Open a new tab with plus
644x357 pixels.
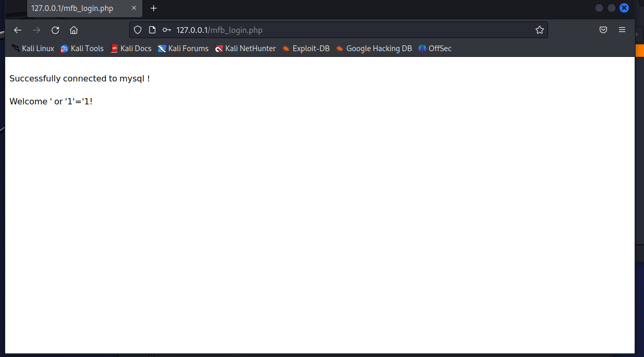click(154, 8)
